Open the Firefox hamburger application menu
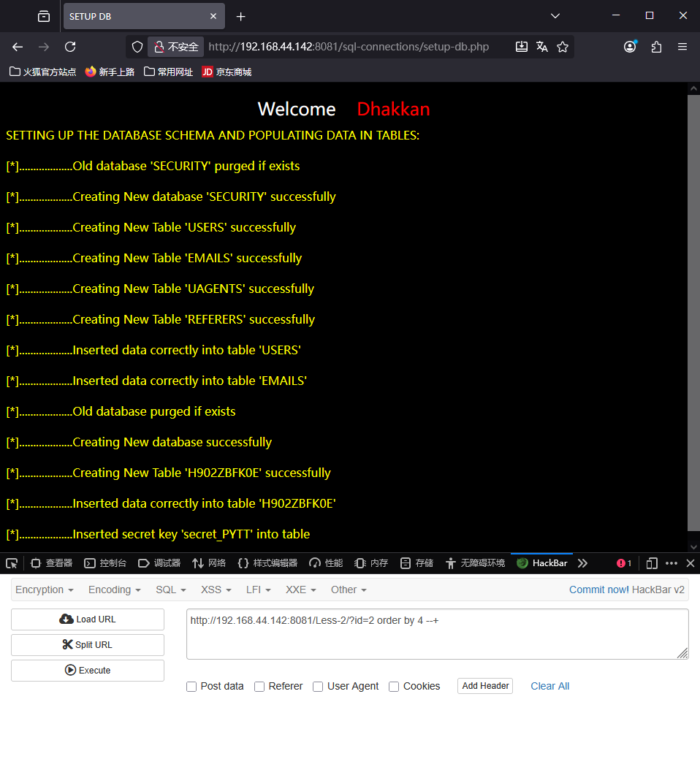The image size is (700, 759). pos(682,47)
